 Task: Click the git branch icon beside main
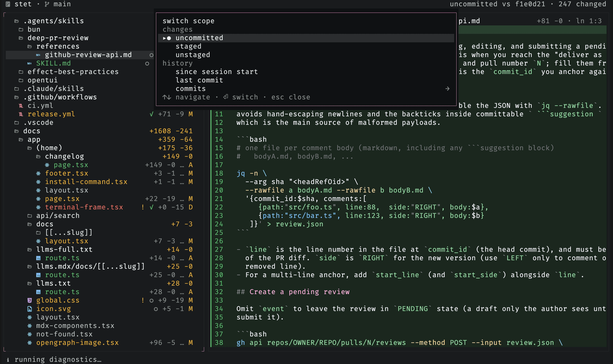(x=47, y=4)
